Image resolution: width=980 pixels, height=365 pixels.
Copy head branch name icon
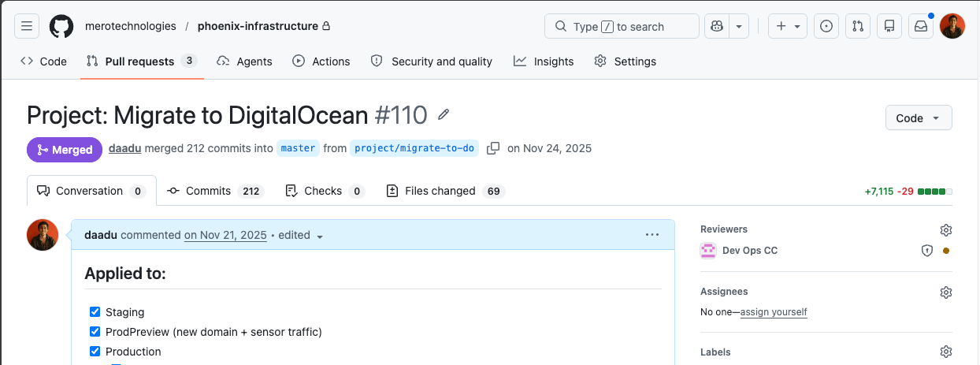click(x=493, y=148)
